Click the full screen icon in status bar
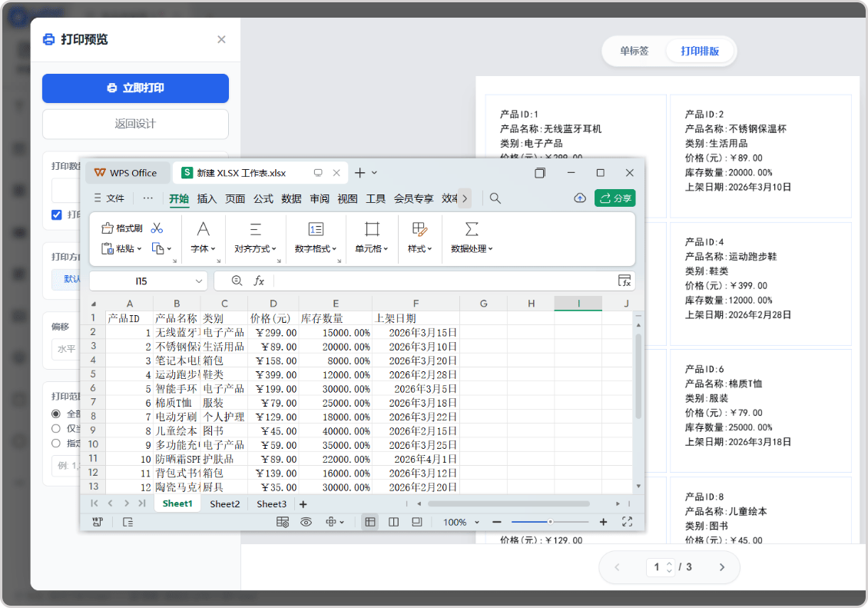Image resolution: width=868 pixels, height=608 pixels. point(627,522)
